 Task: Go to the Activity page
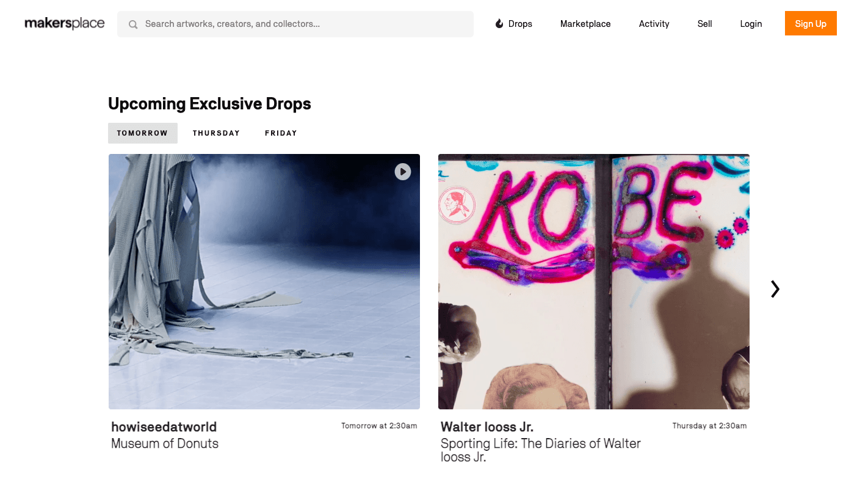coord(654,24)
